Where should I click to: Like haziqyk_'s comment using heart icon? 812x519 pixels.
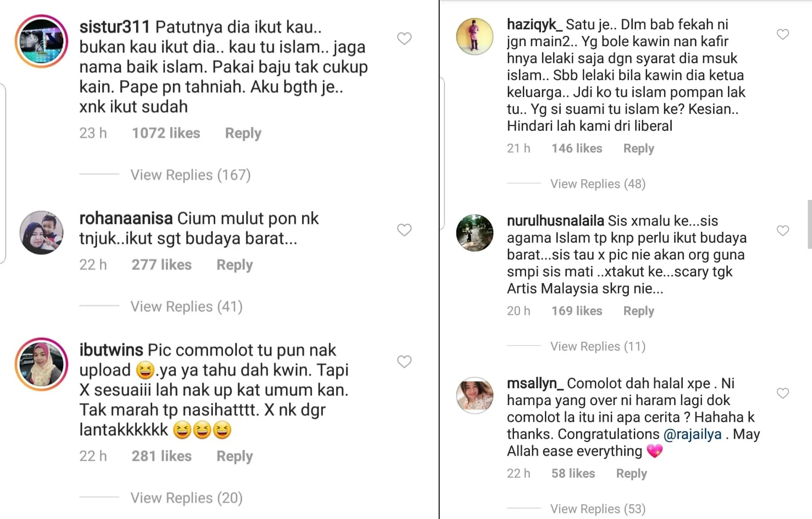click(x=783, y=34)
